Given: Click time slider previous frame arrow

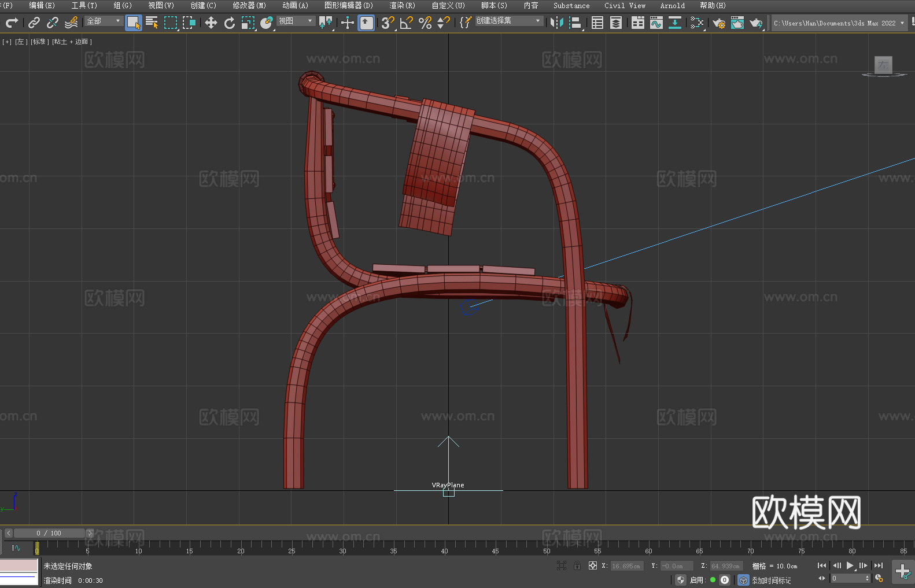Looking at the screenshot, I should pos(8,533).
